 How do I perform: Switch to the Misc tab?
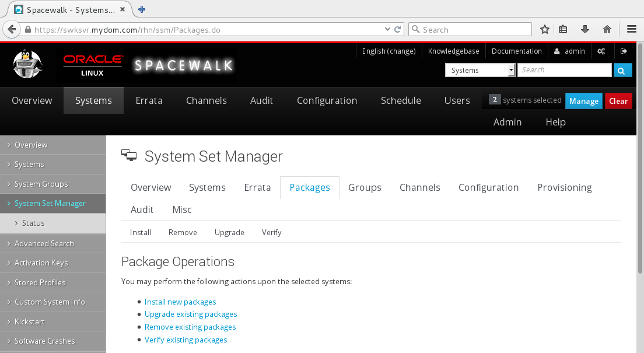(x=182, y=210)
